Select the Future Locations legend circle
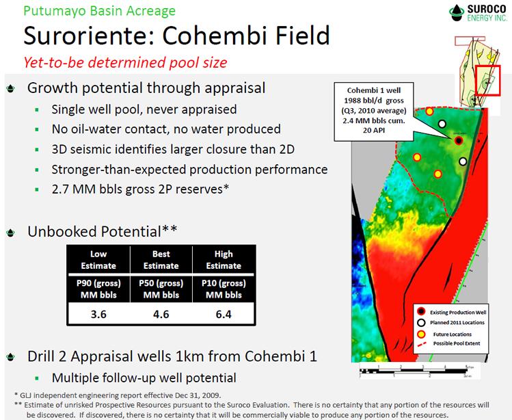 (x=421, y=334)
